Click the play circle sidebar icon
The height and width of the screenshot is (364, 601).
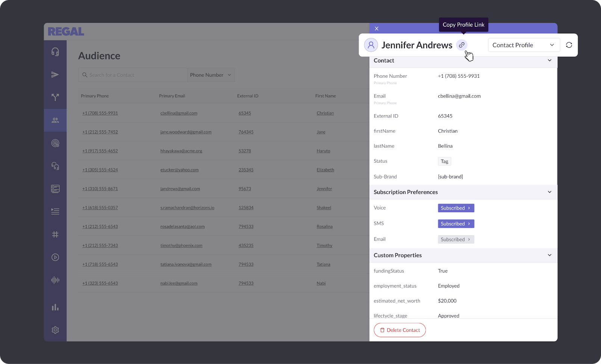coord(55,257)
